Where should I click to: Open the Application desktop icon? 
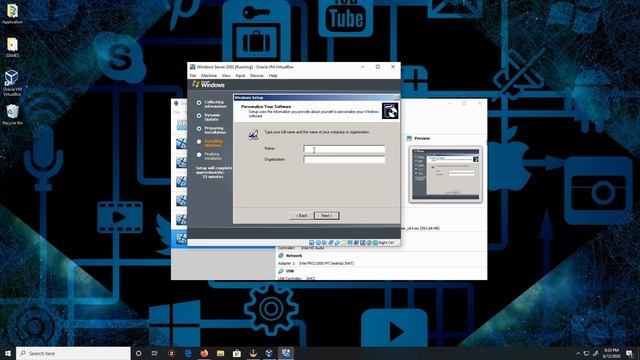(12, 14)
